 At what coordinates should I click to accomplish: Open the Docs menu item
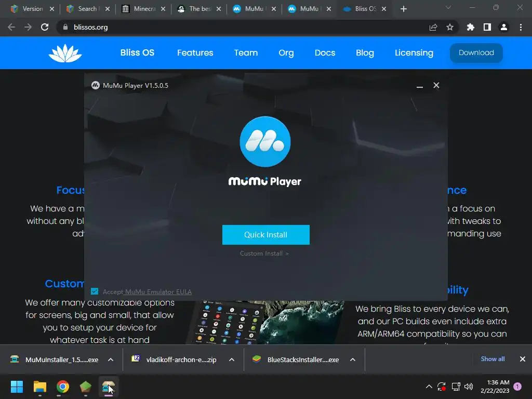(325, 52)
